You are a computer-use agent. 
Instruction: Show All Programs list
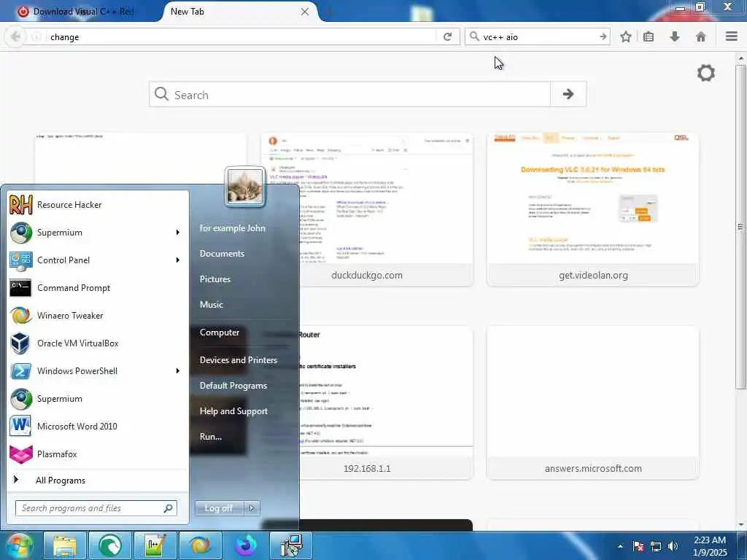click(x=98, y=480)
